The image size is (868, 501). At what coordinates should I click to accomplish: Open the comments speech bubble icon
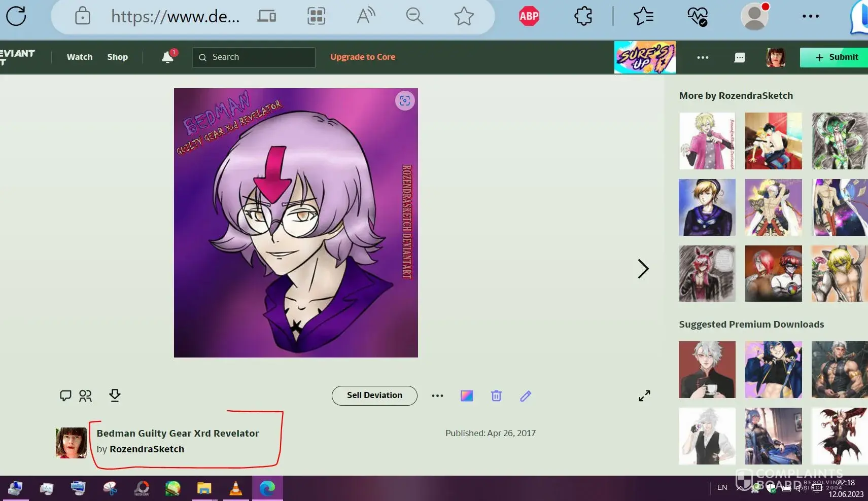point(65,396)
